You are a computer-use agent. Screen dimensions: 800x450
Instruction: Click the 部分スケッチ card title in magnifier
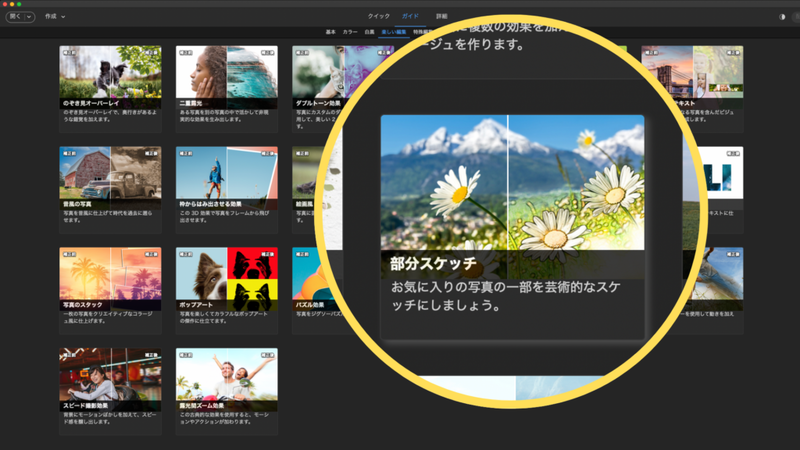(x=433, y=263)
